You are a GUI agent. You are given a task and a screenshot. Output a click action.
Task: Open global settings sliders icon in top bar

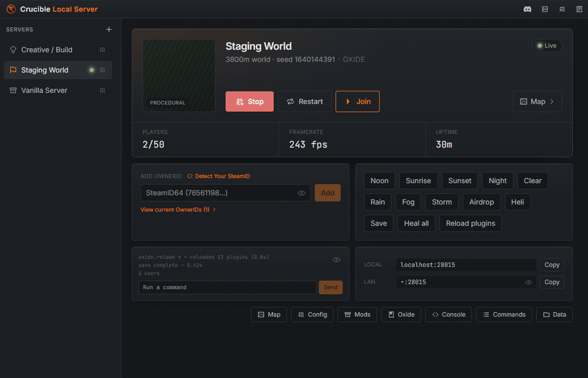562,9
